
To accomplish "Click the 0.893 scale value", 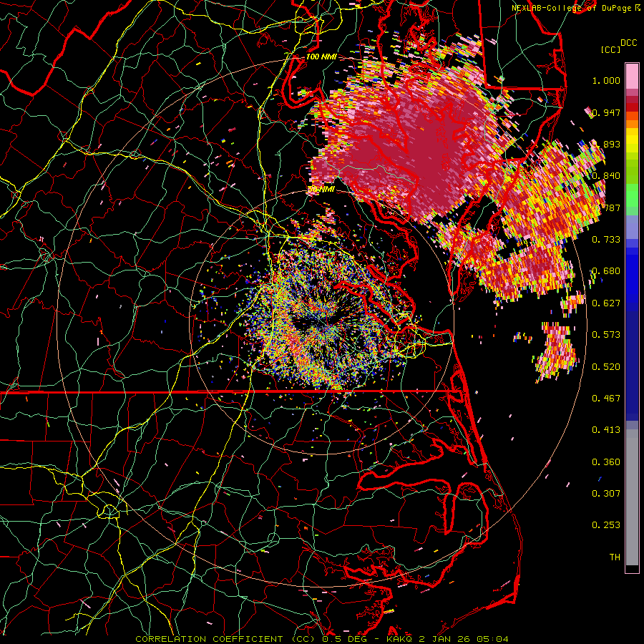I will [606, 144].
